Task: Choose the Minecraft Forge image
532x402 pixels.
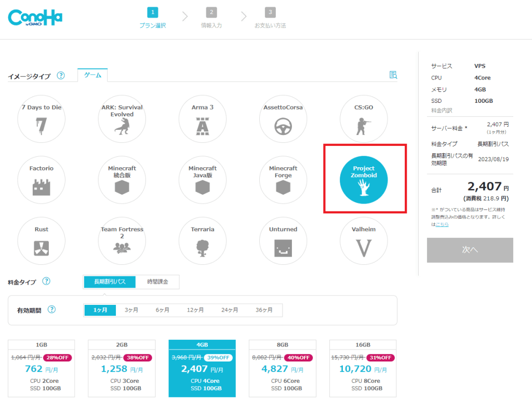Action: click(283, 180)
